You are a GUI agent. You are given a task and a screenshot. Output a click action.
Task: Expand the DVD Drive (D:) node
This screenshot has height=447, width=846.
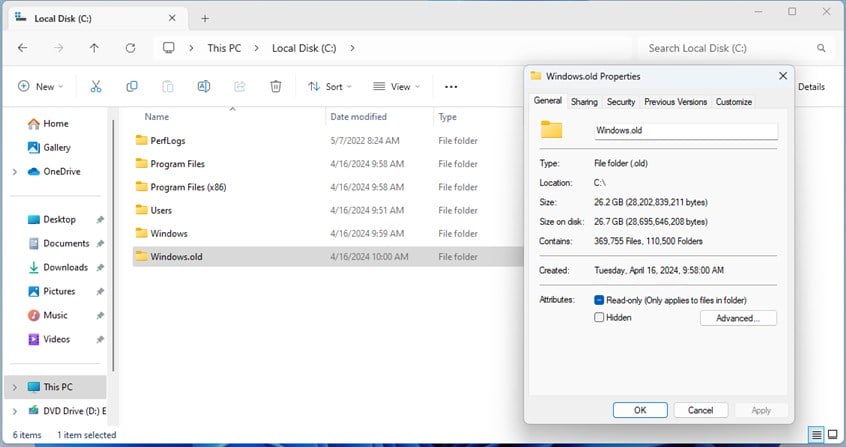pos(15,411)
